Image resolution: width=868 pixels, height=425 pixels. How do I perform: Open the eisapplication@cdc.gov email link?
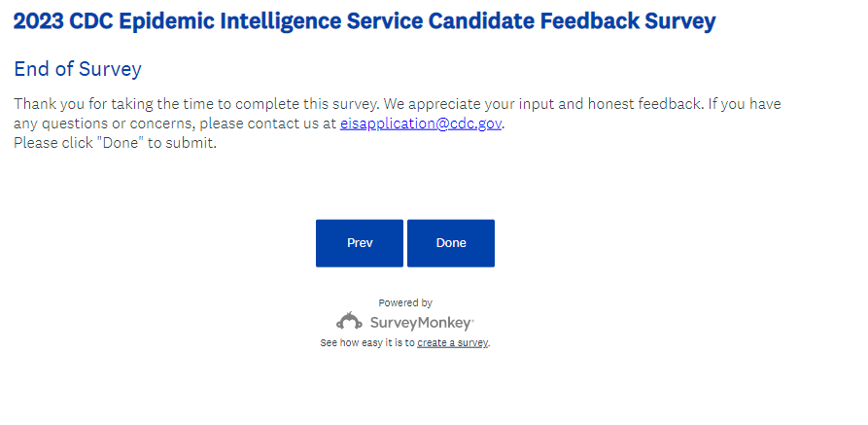421,124
